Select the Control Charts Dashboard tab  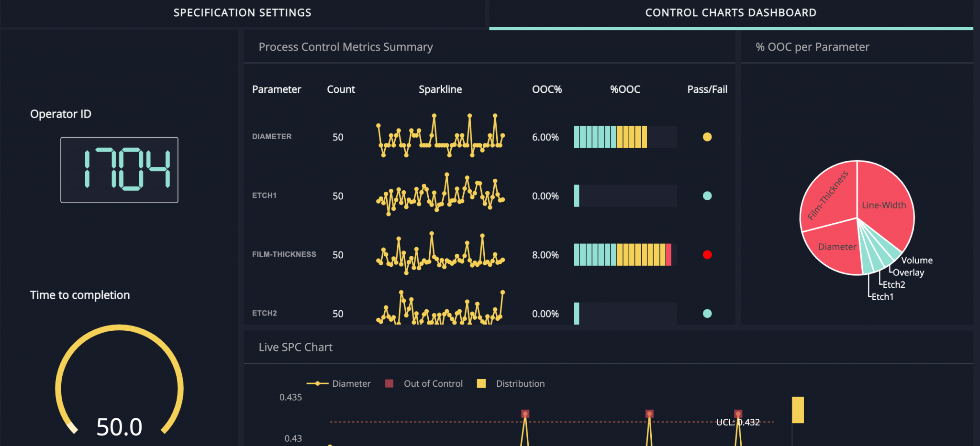tap(731, 12)
